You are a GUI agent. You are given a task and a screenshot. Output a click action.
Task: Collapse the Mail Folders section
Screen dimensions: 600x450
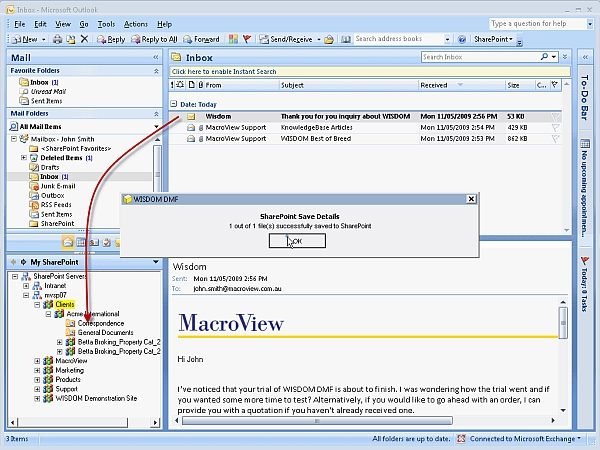click(x=156, y=114)
